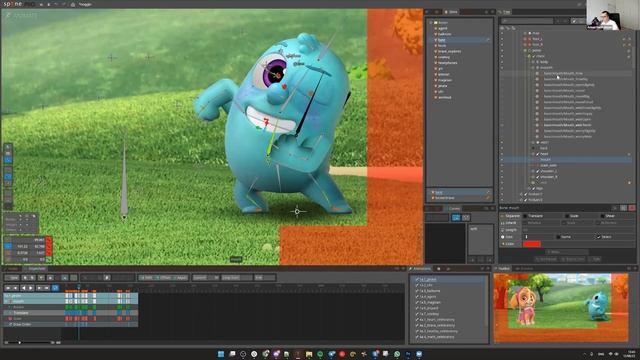Switch to the Dopesheet tab
This screenshot has width=640, height=360.
36,269
